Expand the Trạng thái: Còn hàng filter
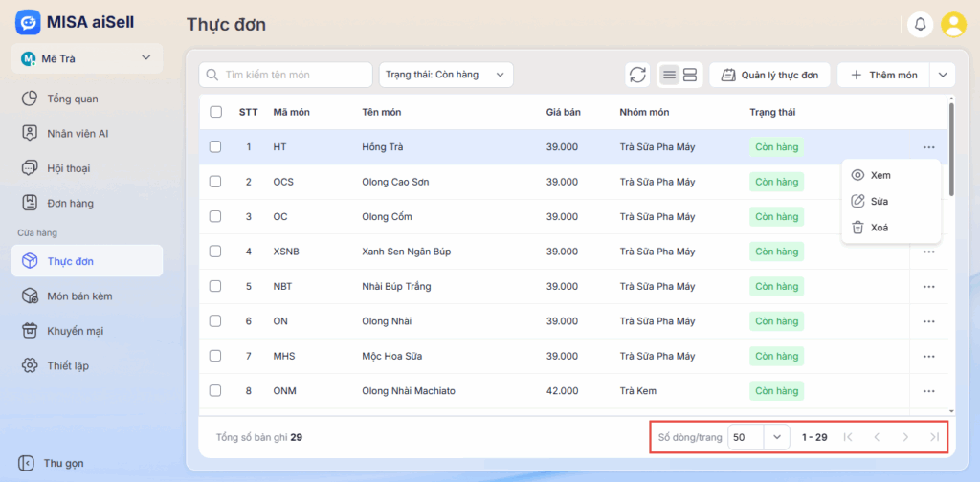The width and height of the screenshot is (980, 482). coord(446,75)
